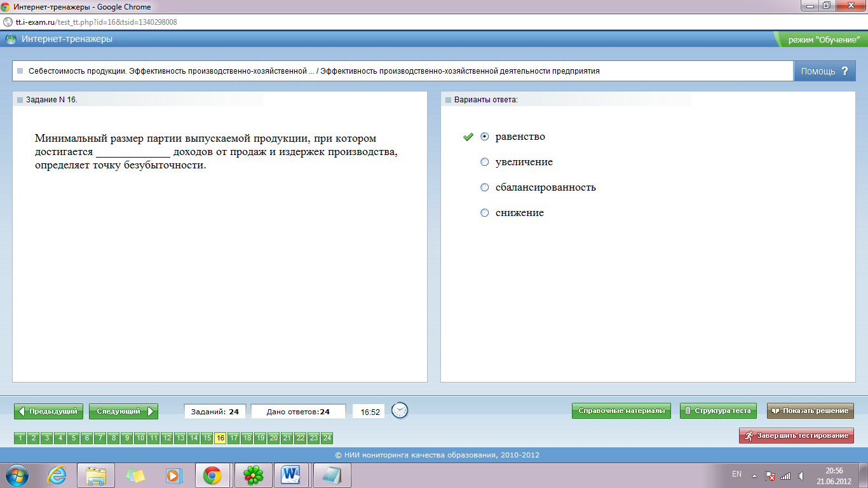
Task: Open the Windows Start menu orb
Action: (18, 475)
